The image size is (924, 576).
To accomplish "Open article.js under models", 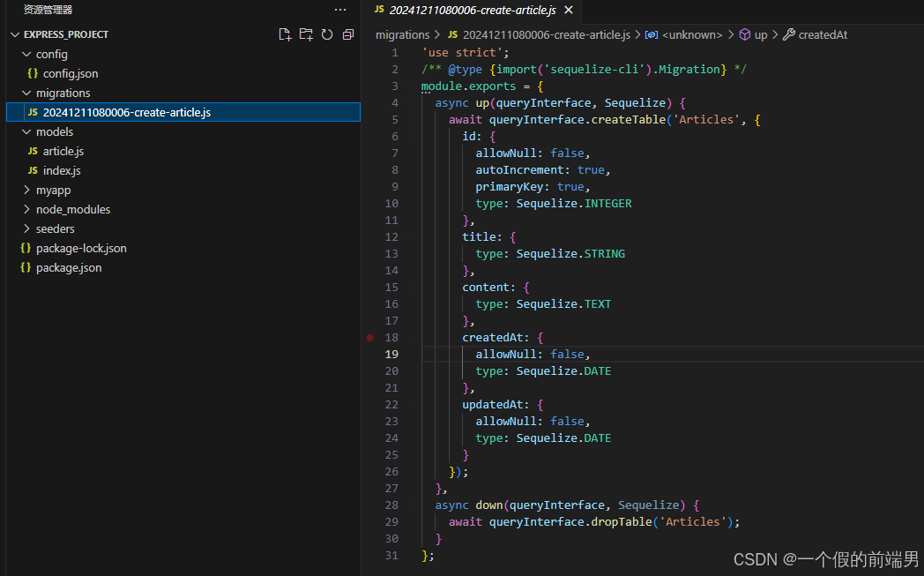I will point(63,152).
